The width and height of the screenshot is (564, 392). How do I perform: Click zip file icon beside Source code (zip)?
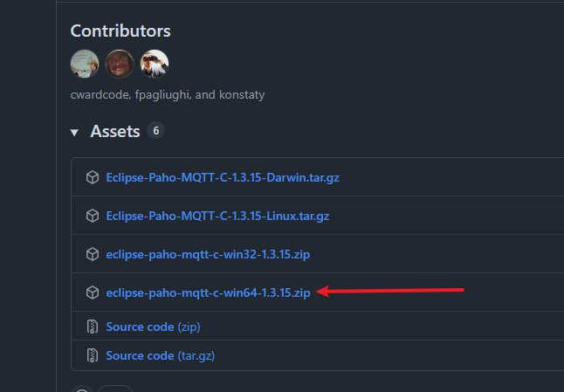(93, 327)
